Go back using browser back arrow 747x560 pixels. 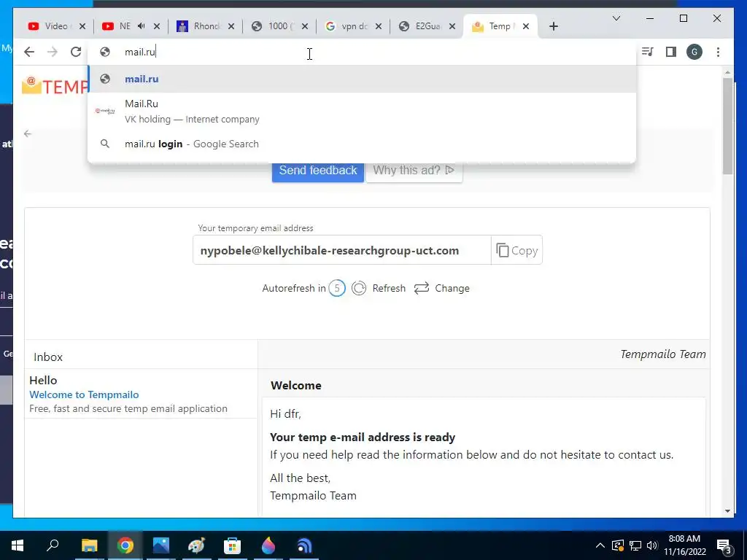coord(29,52)
